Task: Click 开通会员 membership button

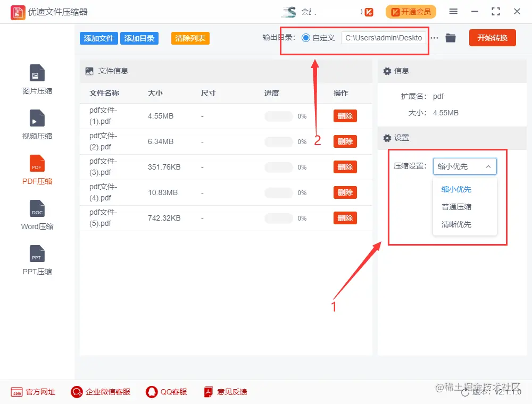Action: [x=411, y=12]
